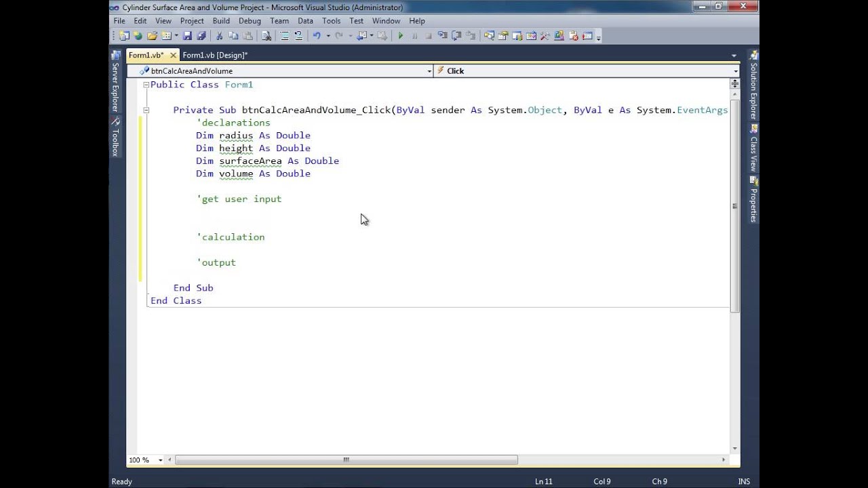The image size is (868, 488).
Task: Open the Navigate Backward dropdown arrow
Action: click(x=372, y=35)
